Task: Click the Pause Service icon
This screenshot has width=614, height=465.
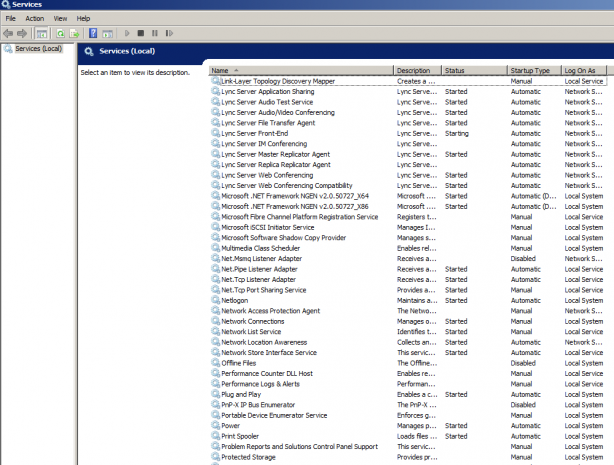Action: pos(155,33)
